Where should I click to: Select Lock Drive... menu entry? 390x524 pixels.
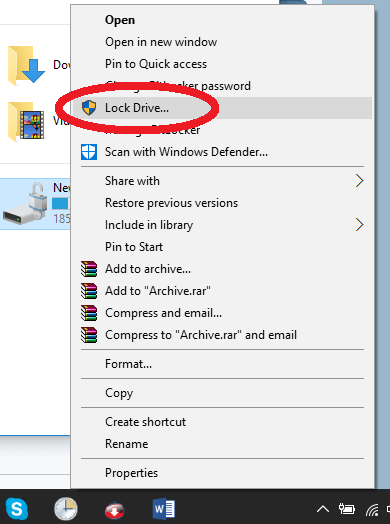(x=222, y=108)
